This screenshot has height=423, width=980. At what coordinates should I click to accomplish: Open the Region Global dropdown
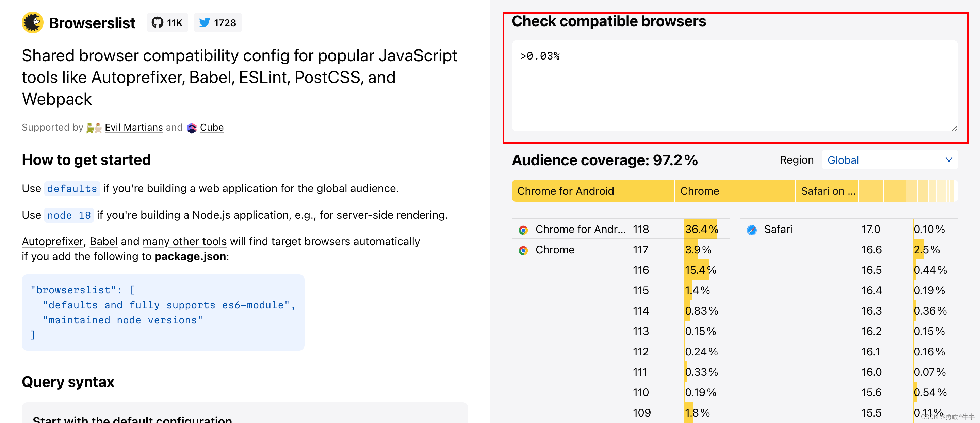890,160
